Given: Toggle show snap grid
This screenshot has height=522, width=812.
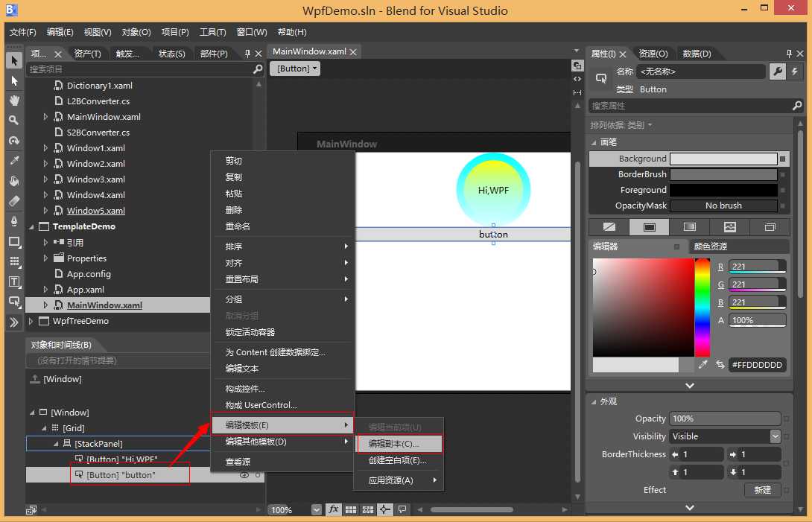Looking at the screenshot, I should pos(351,509).
